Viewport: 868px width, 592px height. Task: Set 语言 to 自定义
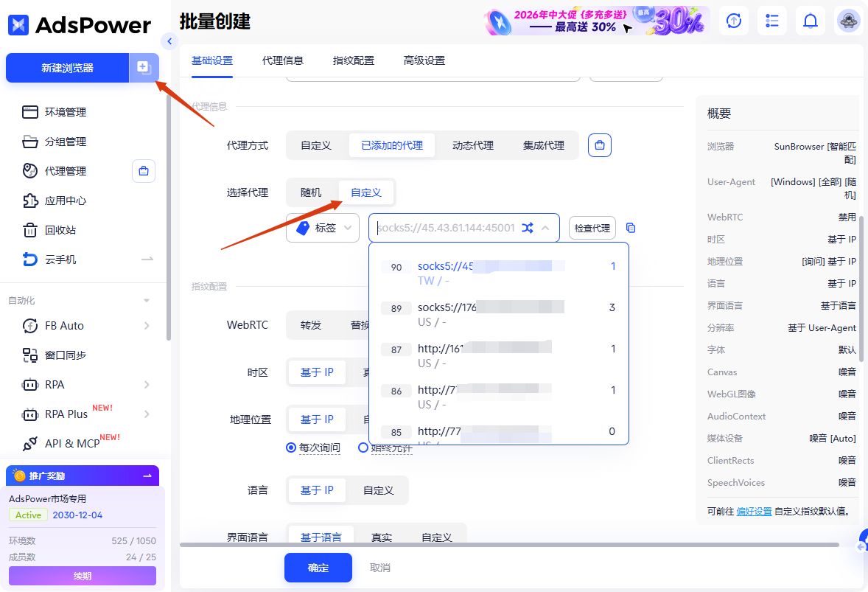click(x=379, y=490)
